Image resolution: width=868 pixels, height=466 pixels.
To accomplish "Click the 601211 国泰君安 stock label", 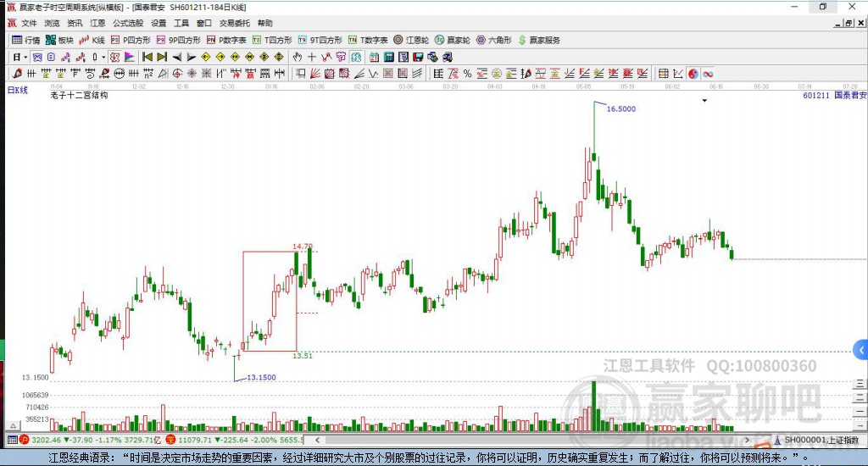I will [x=835, y=95].
